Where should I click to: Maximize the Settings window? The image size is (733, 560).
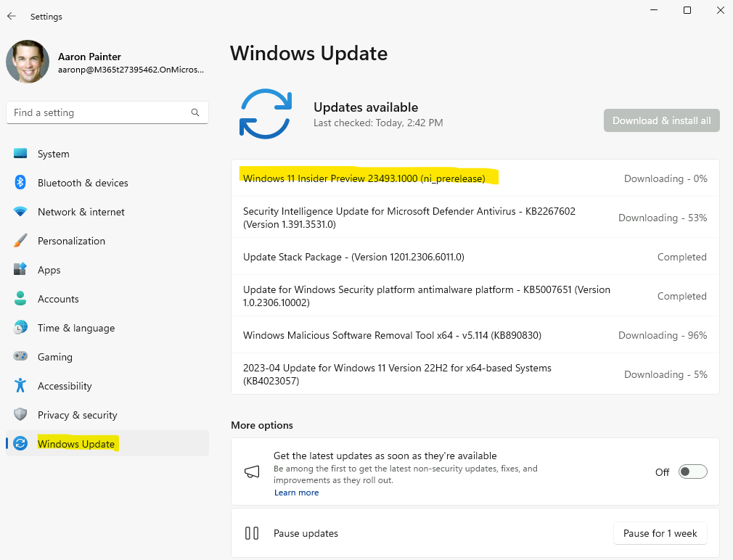tap(687, 10)
